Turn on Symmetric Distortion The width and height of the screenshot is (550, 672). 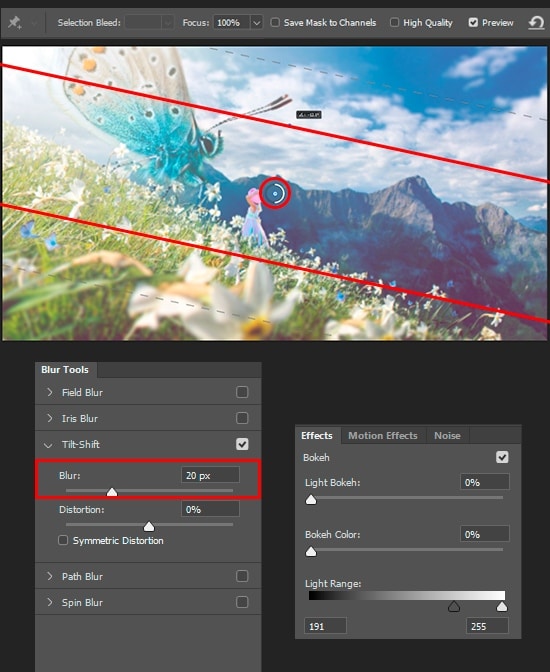click(x=63, y=540)
